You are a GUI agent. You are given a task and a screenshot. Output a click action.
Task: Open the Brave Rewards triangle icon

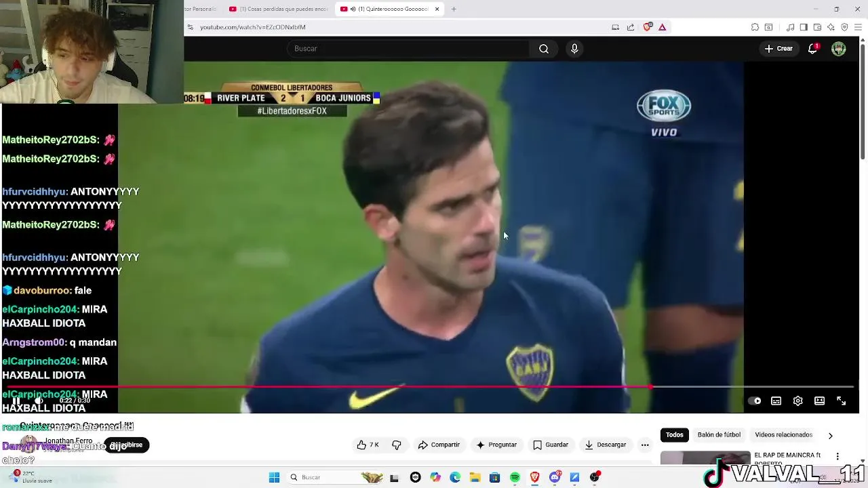[x=663, y=27]
